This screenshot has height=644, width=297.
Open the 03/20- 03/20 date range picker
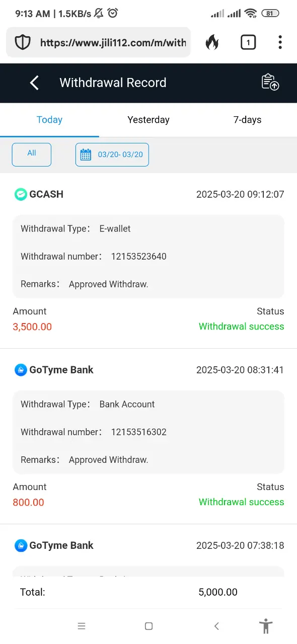112,154
